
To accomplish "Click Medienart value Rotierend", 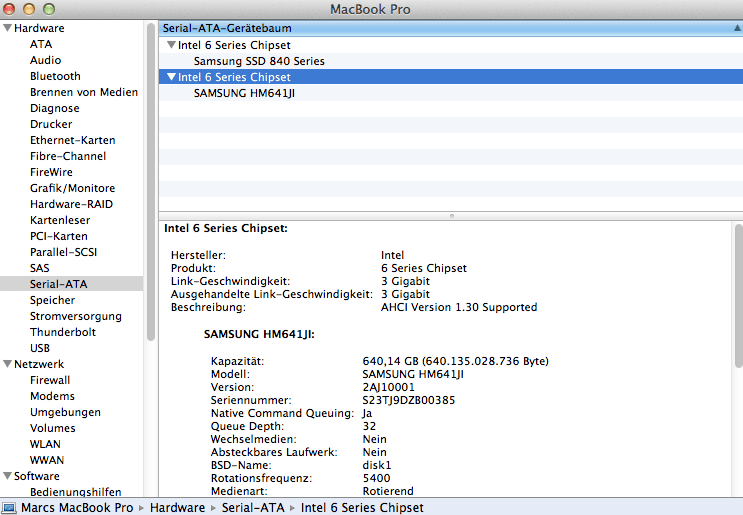I will coord(388,491).
